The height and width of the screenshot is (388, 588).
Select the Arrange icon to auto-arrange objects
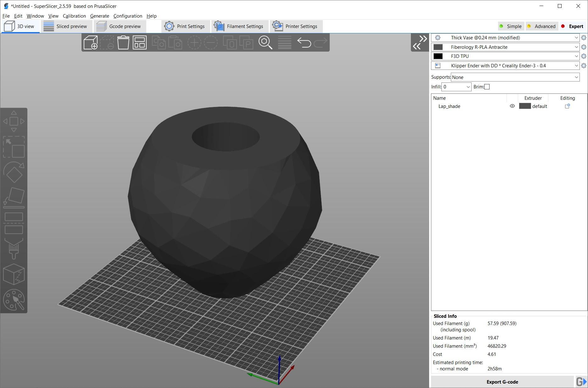point(139,42)
